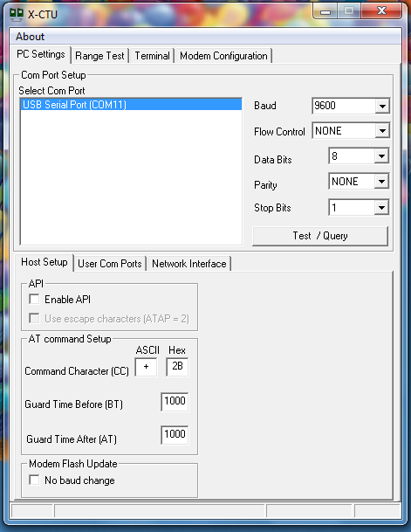
Task: Switch to the Range Test tab
Action: 99,56
